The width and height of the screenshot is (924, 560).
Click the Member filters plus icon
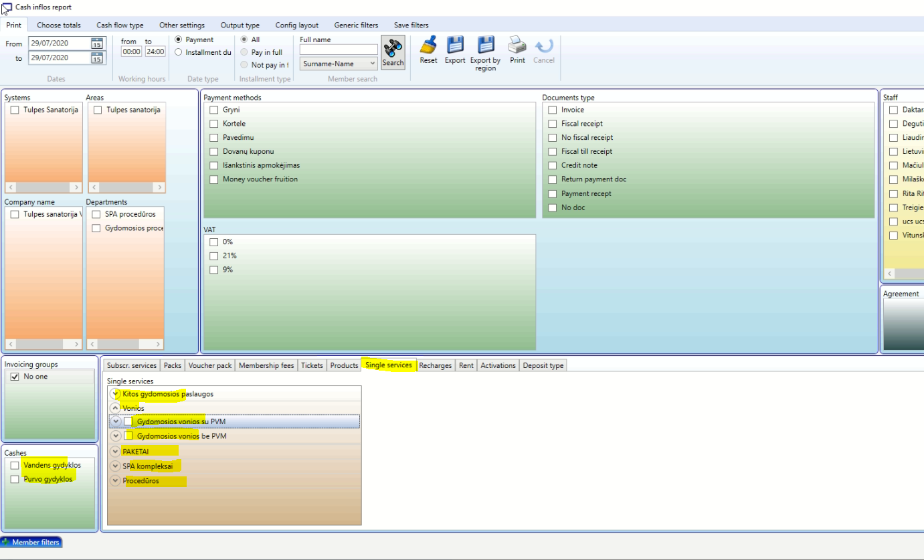(5, 543)
